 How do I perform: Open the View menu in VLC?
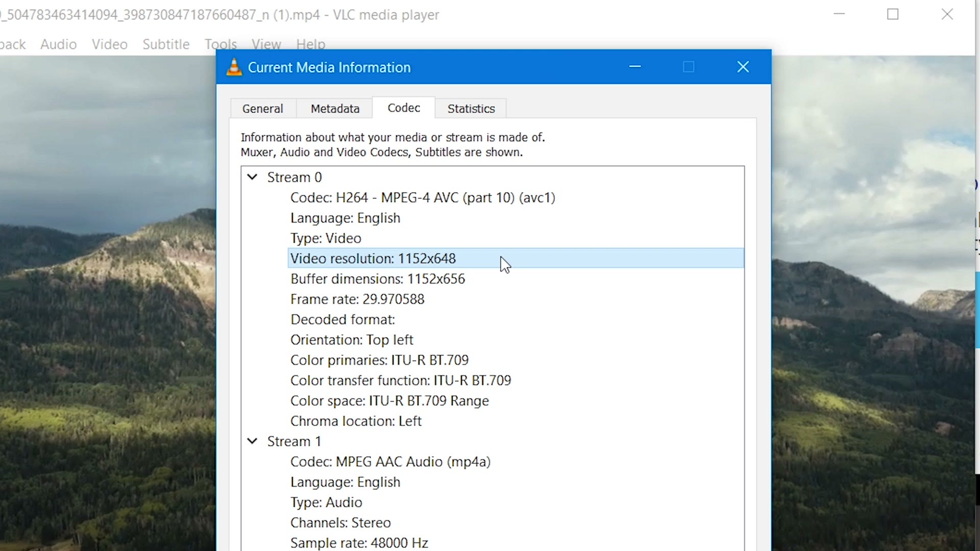pyautogui.click(x=266, y=44)
